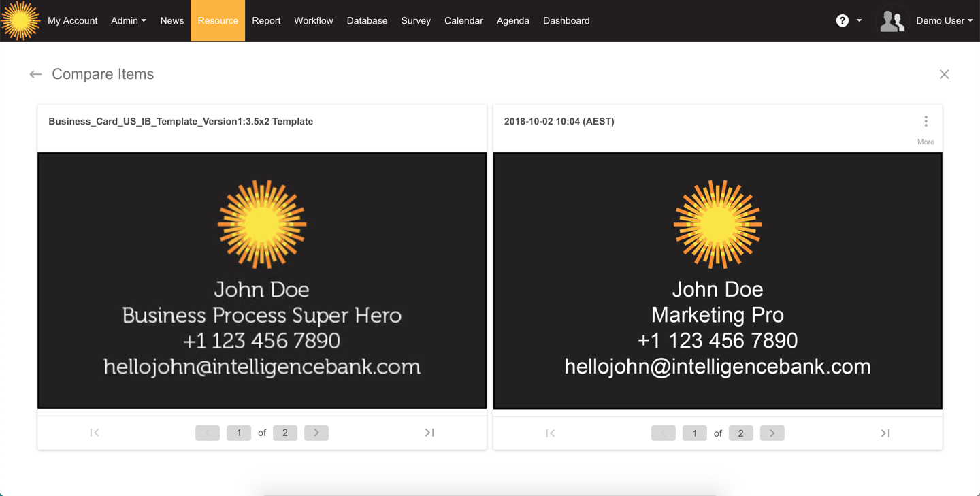Click the help question mark icon
This screenshot has width=980, height=496.
(x=843, y=20)
